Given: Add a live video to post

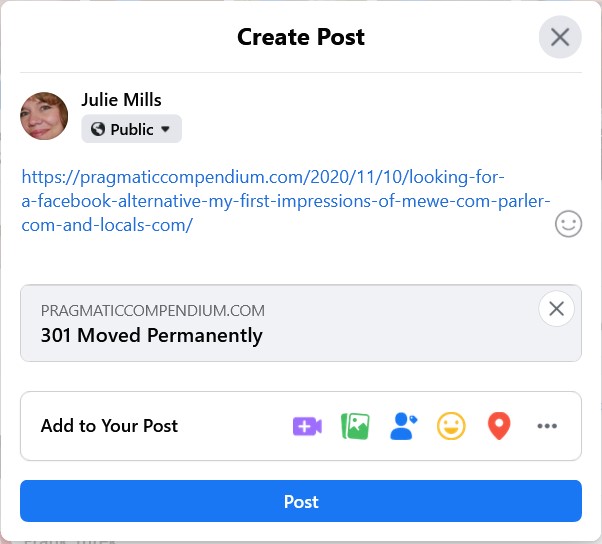Looking at the screenshot, I should pos(307,426).
